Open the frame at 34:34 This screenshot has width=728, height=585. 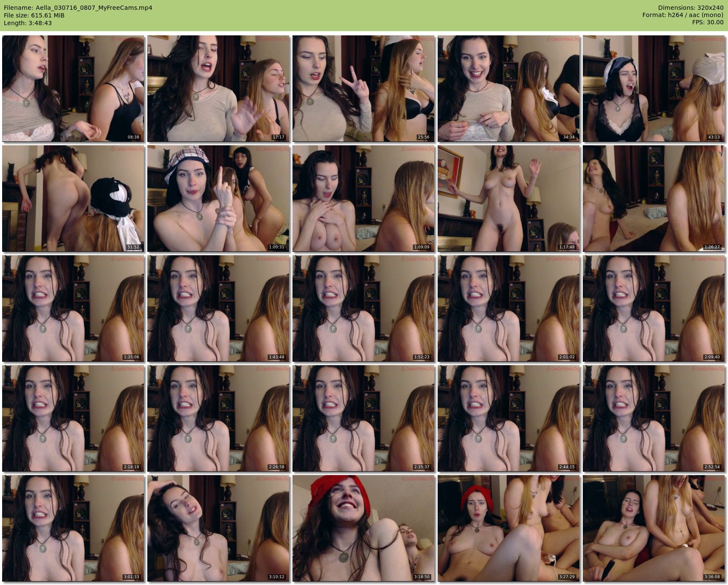tap(509, 89)
